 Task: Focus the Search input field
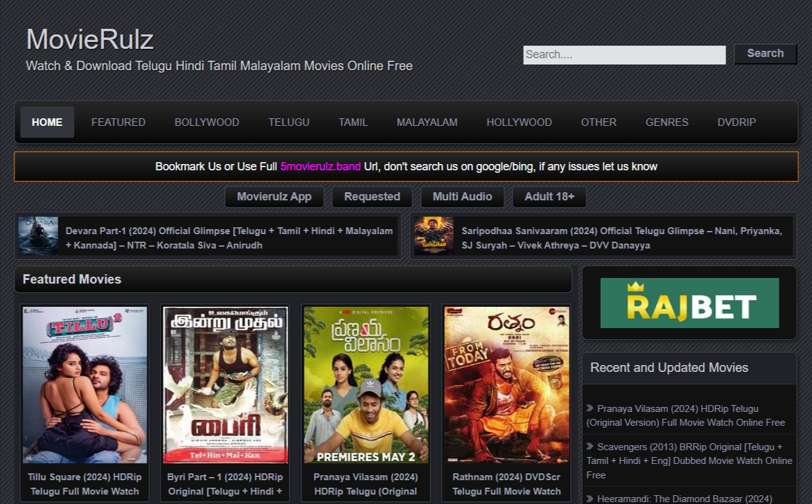point(624,54)
